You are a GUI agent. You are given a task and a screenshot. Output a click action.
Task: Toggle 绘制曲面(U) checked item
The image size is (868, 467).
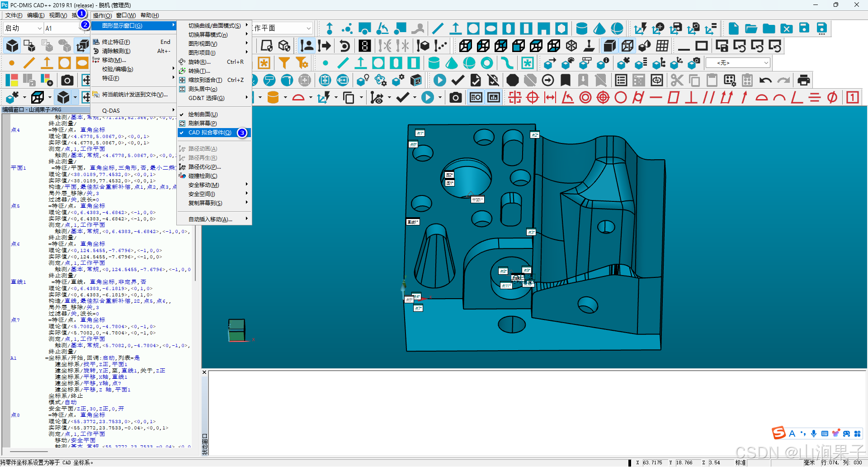point(214,114)
